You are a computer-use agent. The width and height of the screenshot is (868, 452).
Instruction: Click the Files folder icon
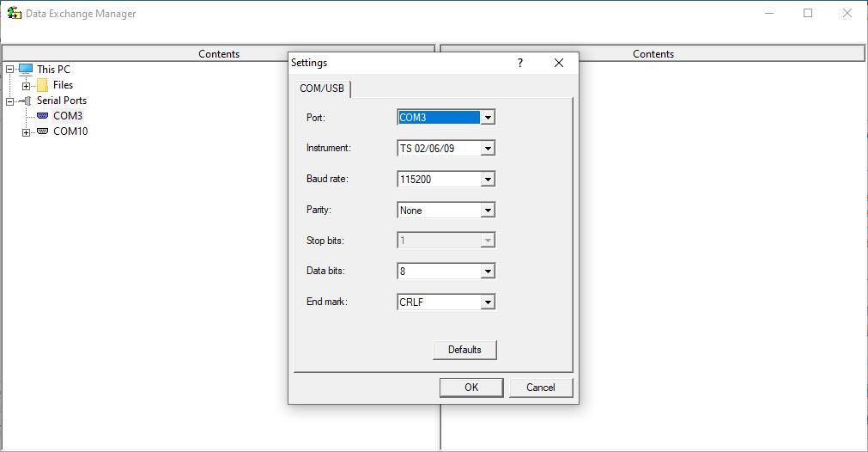pyautogui.click(x=42, y=85)
